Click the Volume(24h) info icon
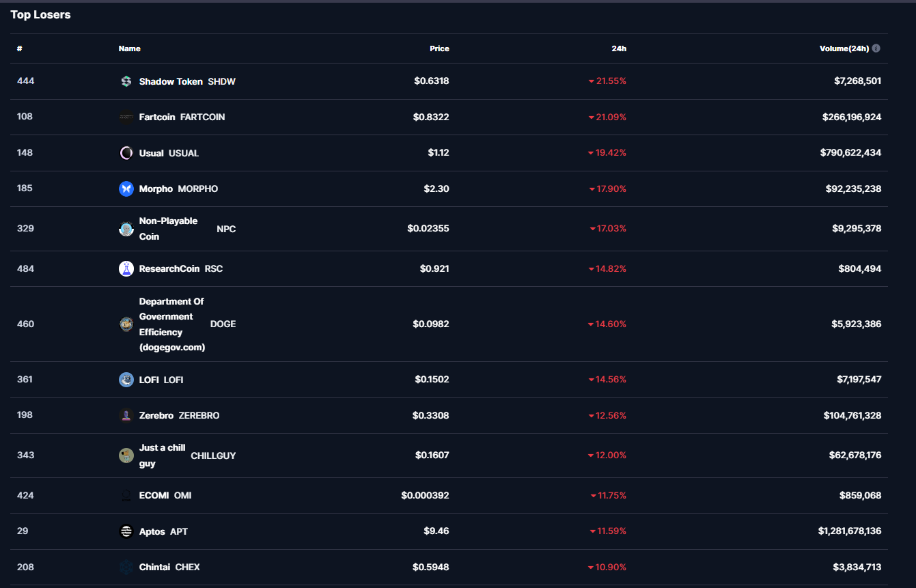Viewport: 916px width, 588px height. click(x=876, y=48)
